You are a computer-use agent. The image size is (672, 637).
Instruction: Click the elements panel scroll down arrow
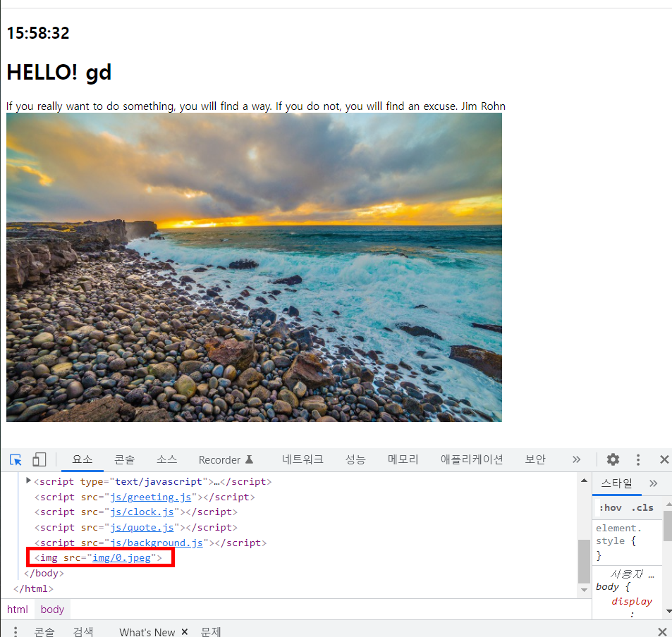point(584,590)
